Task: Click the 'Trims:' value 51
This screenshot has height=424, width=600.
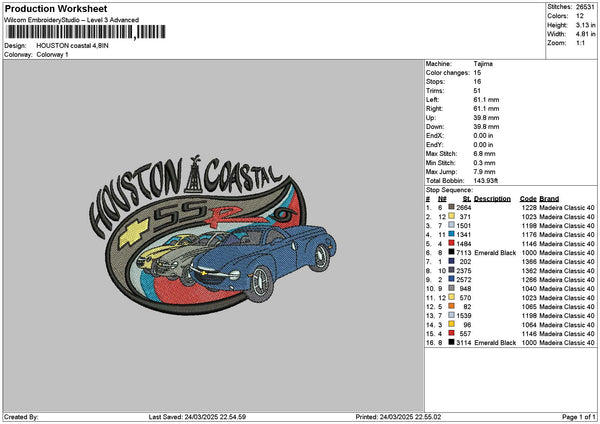Action: point(477,91)
